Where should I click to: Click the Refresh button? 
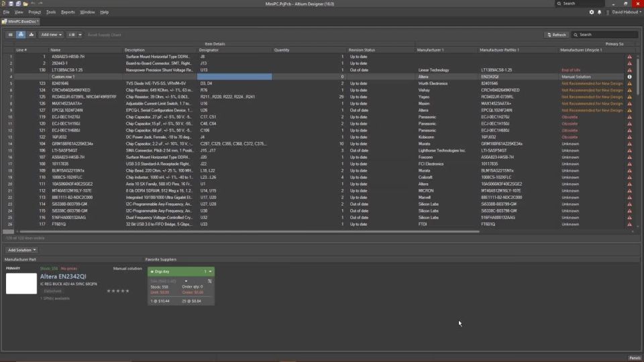tap(557, 35)
